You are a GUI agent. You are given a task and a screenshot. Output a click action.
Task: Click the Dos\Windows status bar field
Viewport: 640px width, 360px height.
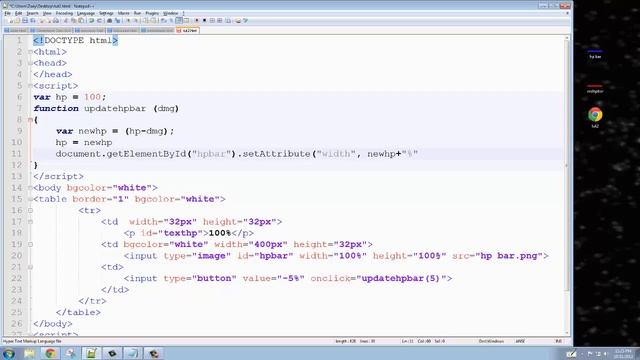coord(491,341)
